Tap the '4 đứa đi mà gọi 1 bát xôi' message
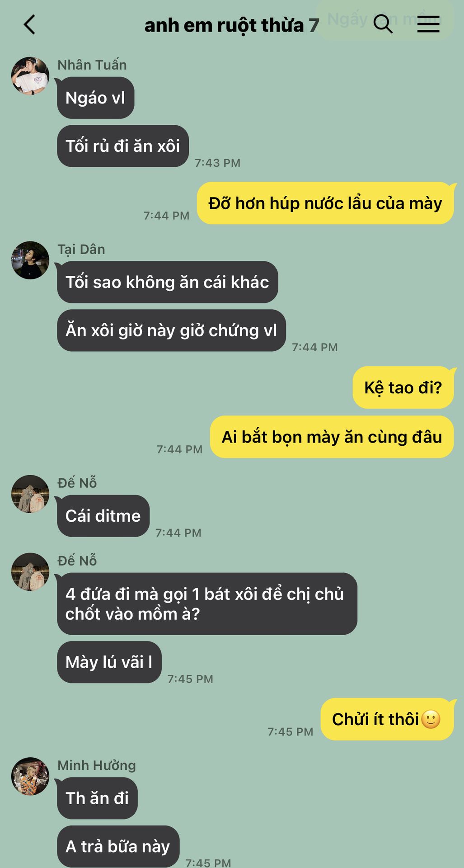The height and width of the screenshot is (868, 464). [207, 604]
